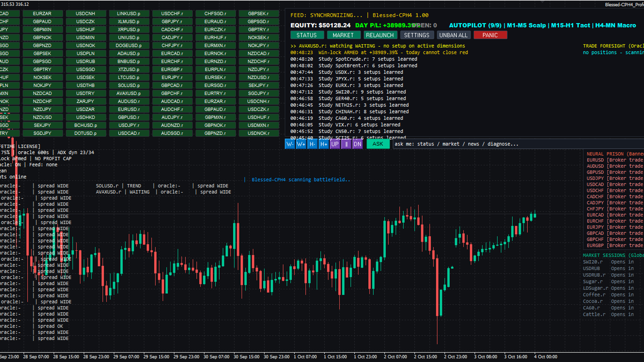Click the purple DN button
This screenshot has height=362, width=644.
click(x=357, y=144)
